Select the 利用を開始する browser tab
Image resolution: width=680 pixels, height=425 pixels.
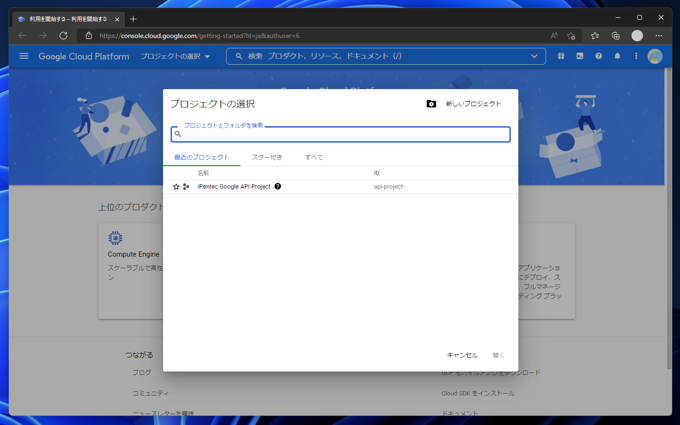pyautogui.click(x=69, y=19)
